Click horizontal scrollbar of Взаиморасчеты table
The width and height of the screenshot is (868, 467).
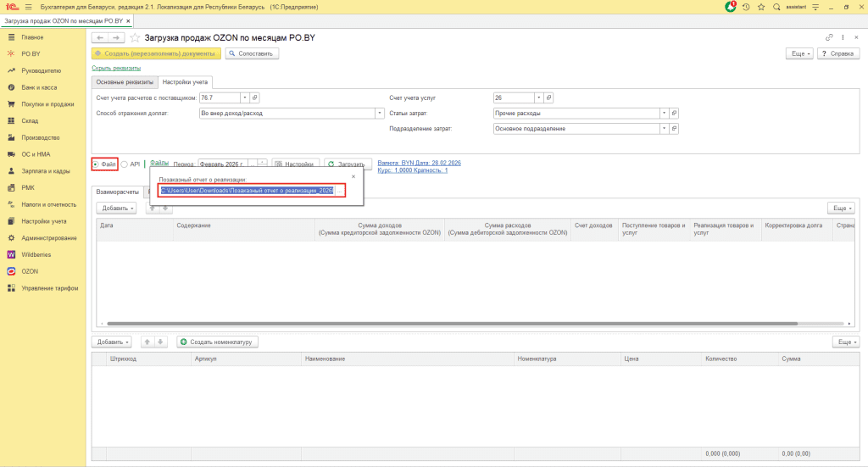[453, 323]
